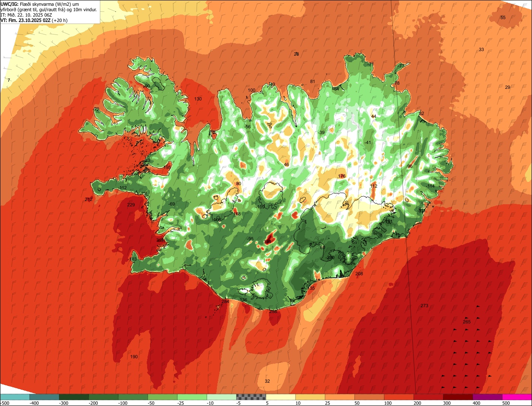This screenshot has width=532, height=406.
Task: Pick the orange legend swatch between 50 and 100
Action: 369,397
